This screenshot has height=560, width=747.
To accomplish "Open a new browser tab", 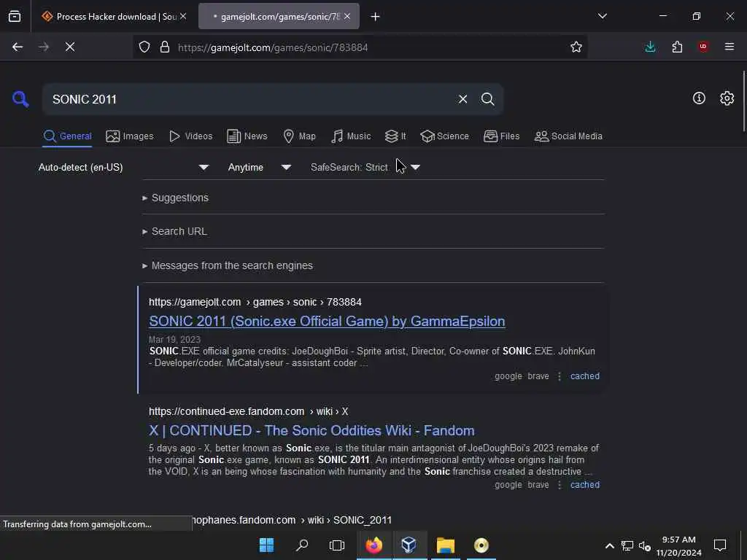I will [376, 17].
